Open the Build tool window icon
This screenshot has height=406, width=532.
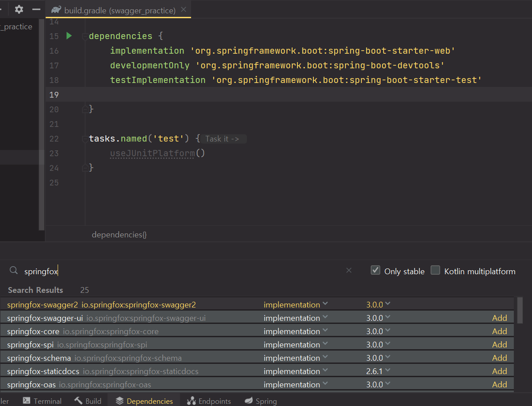[x=88, y=401]
